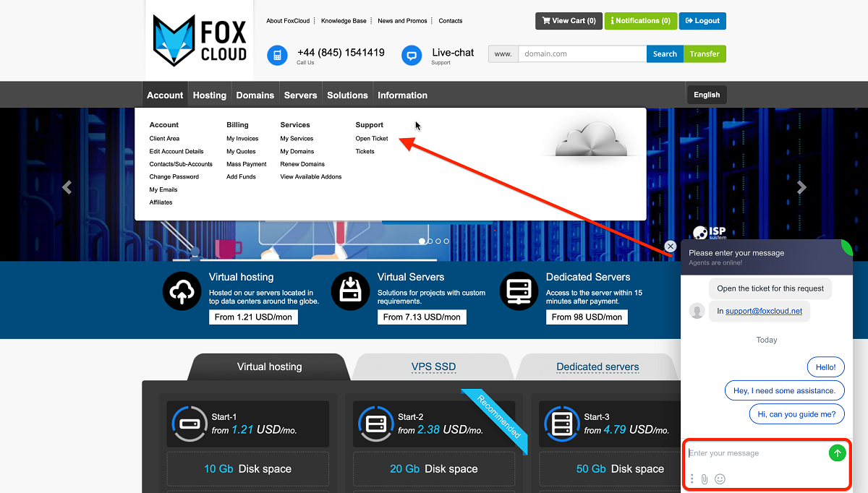Click the green Transfer button
Screen dimensions: 868x493
(x=704, y=54)
